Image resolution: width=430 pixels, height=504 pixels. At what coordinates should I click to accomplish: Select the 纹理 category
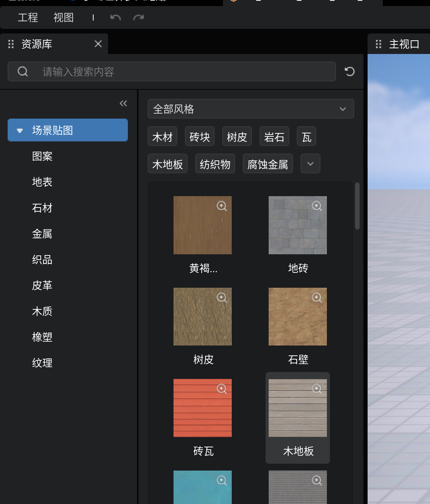point(42,363)
